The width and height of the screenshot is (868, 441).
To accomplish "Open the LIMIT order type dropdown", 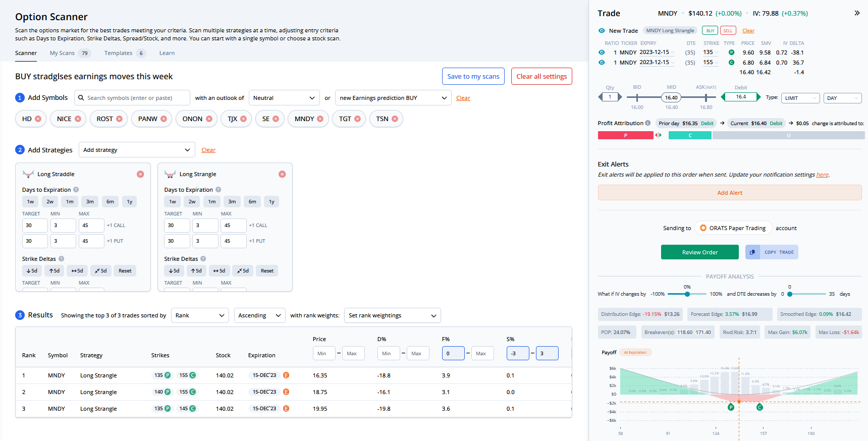I will (x=800, y=98).
